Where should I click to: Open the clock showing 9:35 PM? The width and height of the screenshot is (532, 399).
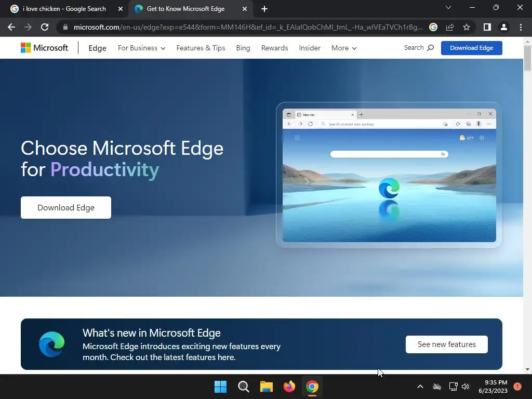coord(493,387)
